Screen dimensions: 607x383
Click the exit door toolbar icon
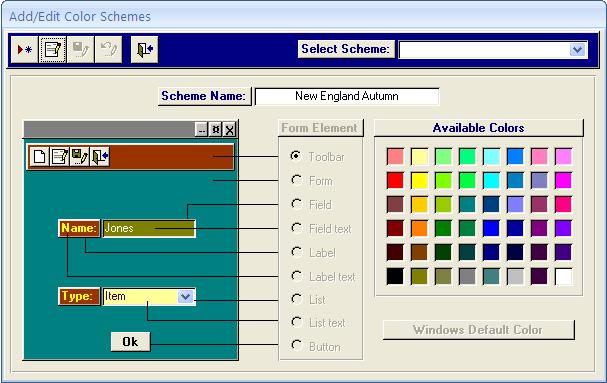(144, 50)
